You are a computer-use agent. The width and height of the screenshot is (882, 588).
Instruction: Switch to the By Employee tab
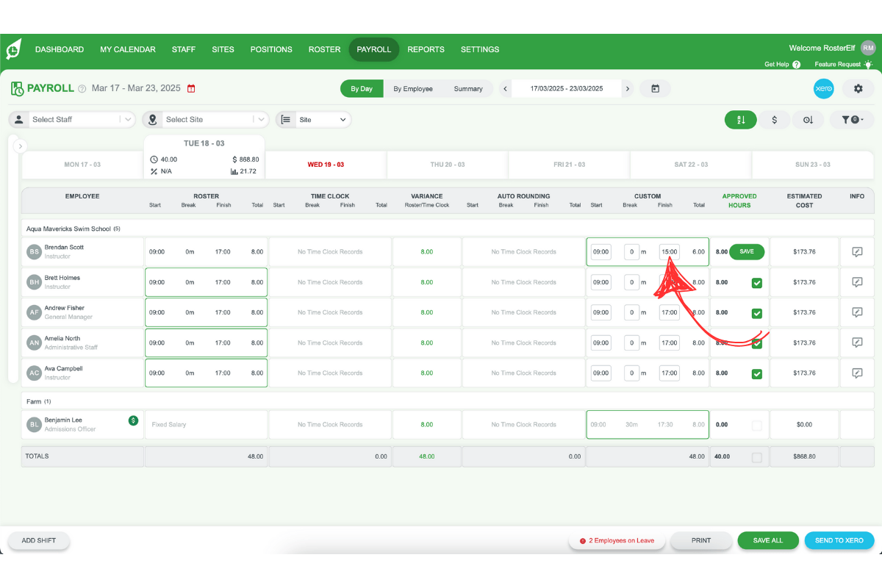point(413,88)
